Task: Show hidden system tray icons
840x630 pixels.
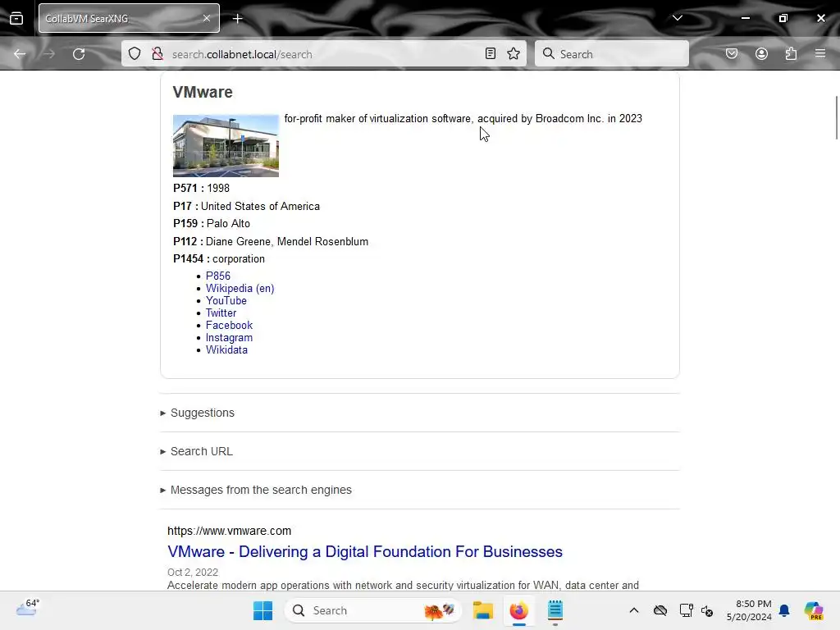Action: 634,610
